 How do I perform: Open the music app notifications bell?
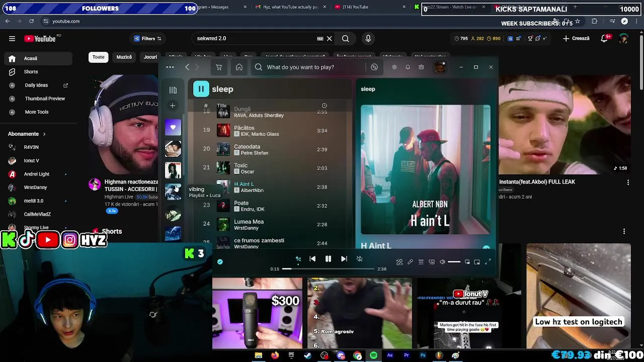click(x=408, y=67)
